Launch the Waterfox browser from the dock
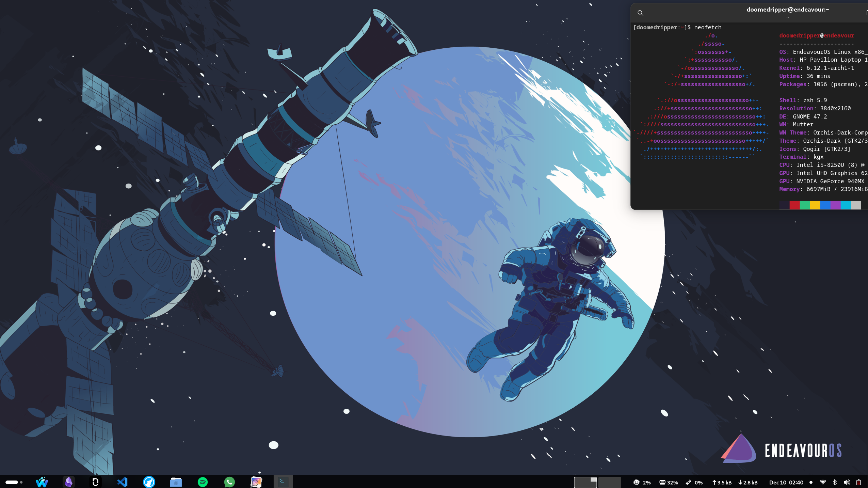 pos(42,482)
